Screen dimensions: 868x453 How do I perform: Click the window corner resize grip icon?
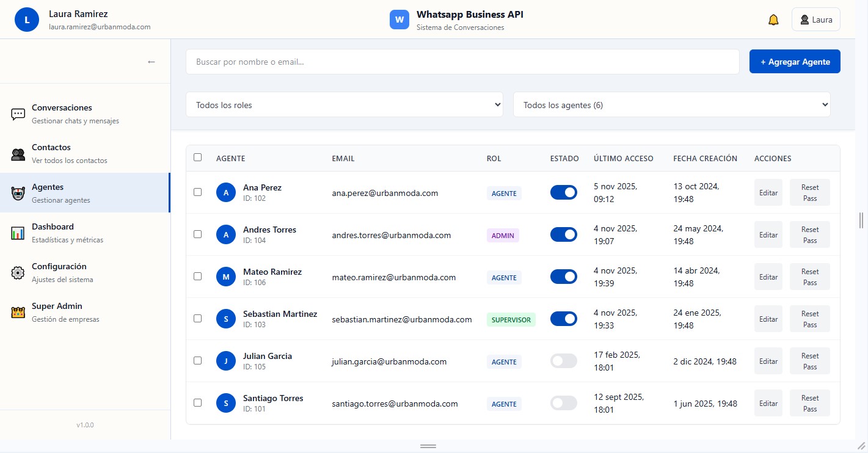tap(861, 446)
